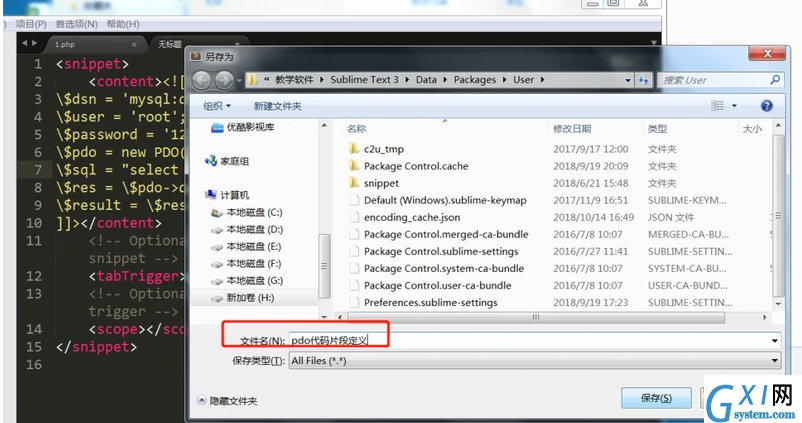Click the Forward navigation arrow in Save dialog

[x=224, y=80]
